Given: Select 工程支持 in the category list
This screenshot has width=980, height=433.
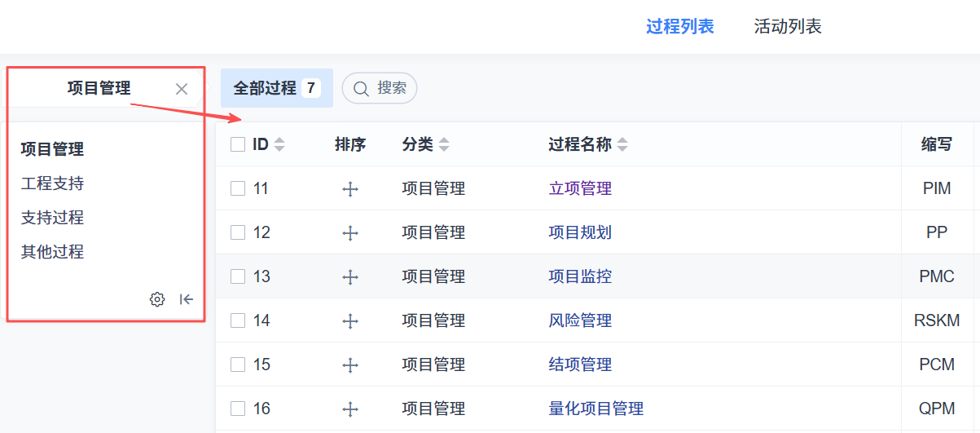Looking at the screenshot, I should click(52, 183).
